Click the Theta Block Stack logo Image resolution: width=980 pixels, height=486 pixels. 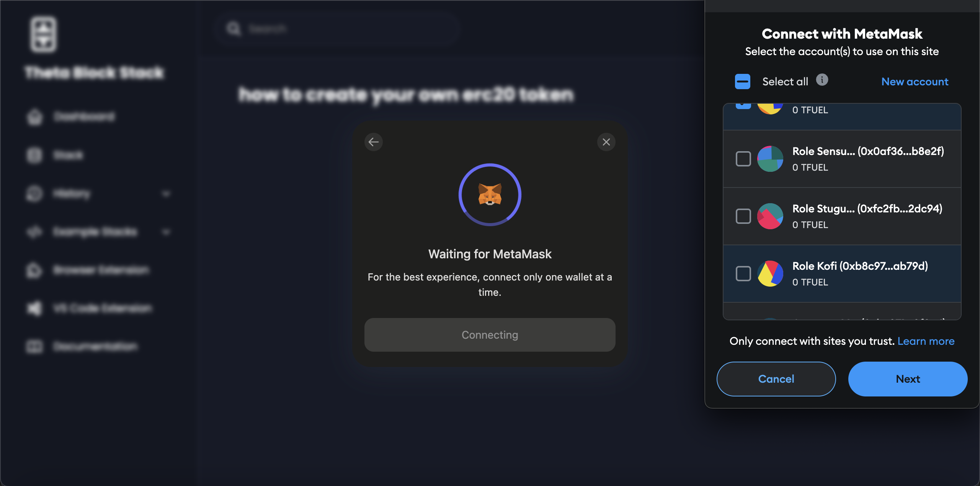[x=43, y=34]
